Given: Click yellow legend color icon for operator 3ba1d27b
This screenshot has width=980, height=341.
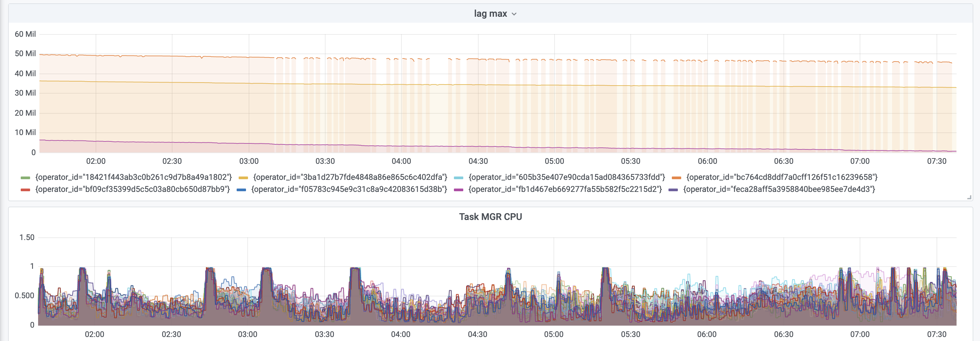Looking at the screenshot, I should coord(243,178).
